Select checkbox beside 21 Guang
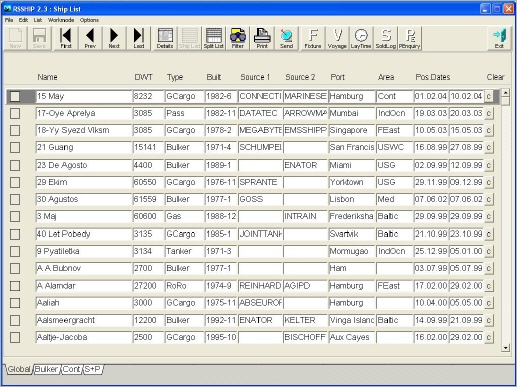Image resolution: width=517 pixels, height=387 pixels. pyautogui.click(x=15, y=147)
